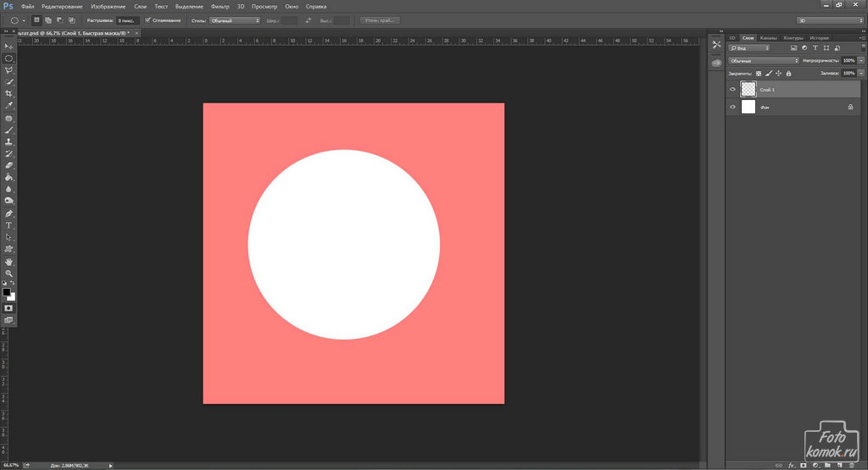Open the status bar info arrow
The width and height of the screenshot is (868, 470).
coord(111,466)
